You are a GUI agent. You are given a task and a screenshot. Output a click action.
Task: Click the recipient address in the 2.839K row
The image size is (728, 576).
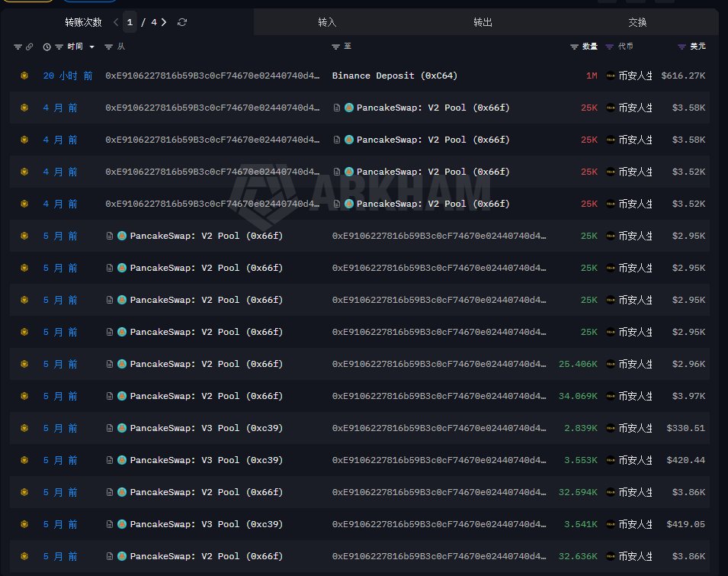[x=439, y=428]
